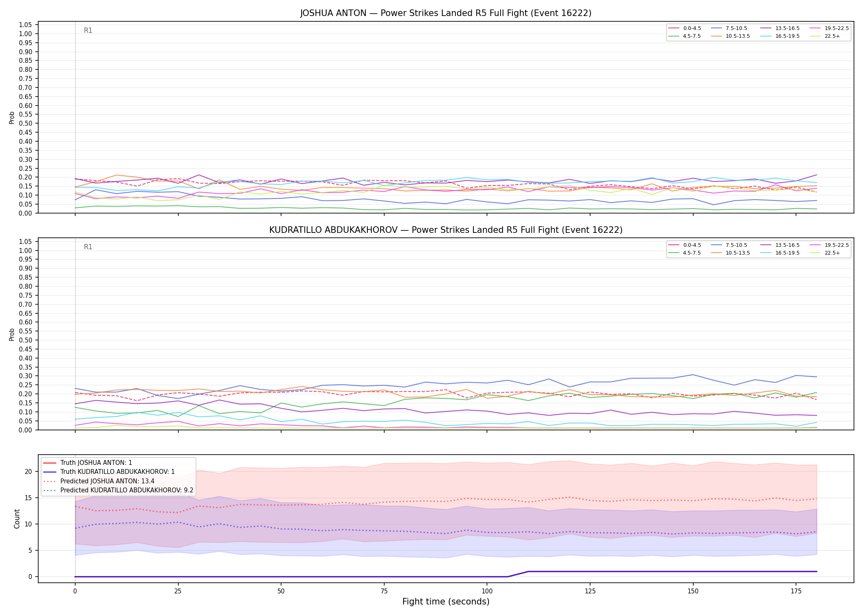Click the 13.5-16.5 legend entry in top chart
This screenshot has height=616, width=863.
pyautogui.click(x=776, y=28)
